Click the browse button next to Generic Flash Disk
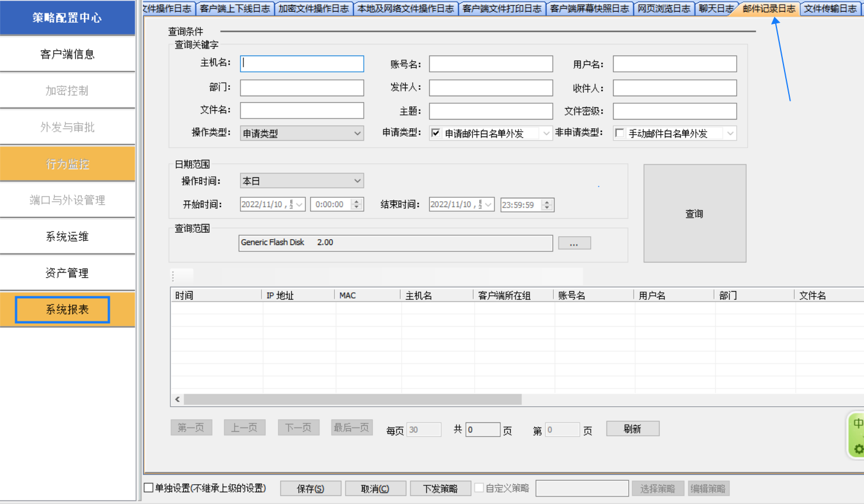 click(x=574, y=243)
